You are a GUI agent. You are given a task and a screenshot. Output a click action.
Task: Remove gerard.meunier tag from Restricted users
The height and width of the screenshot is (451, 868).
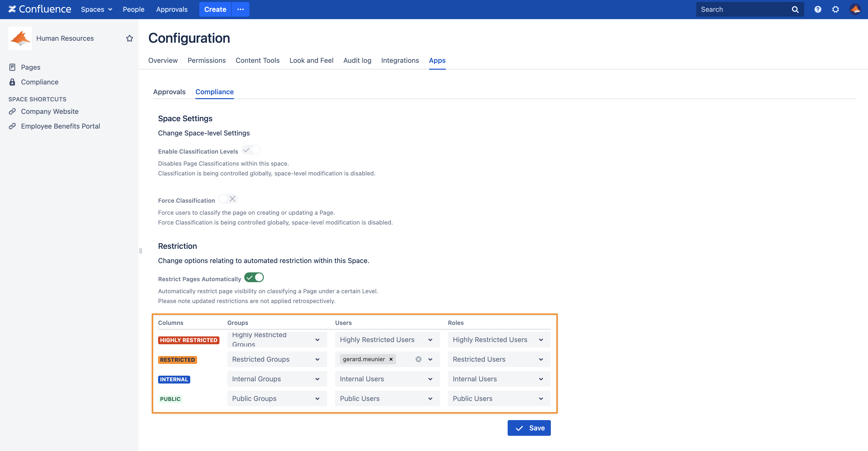[x=391, y=359]
